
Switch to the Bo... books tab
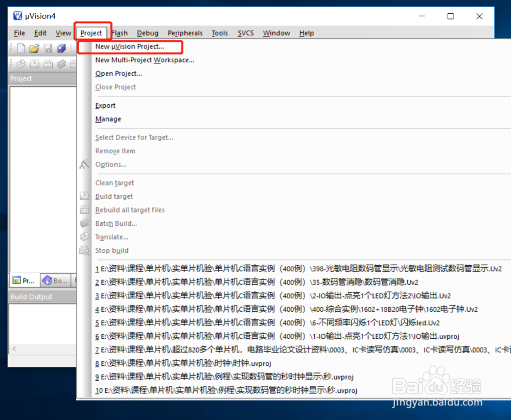click(56, 281)
